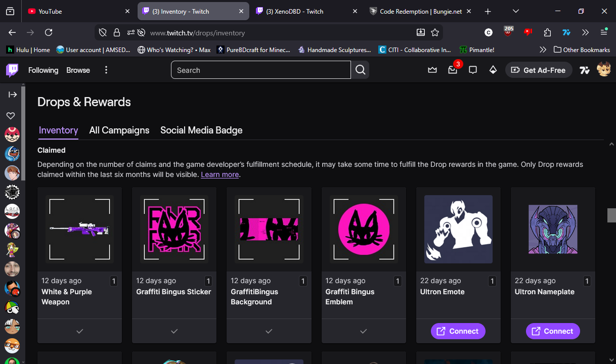The width and height of the screenshot is (616, 364).
Task: Open notifications inbox with 3 badge
Action: tap(453, 70)
